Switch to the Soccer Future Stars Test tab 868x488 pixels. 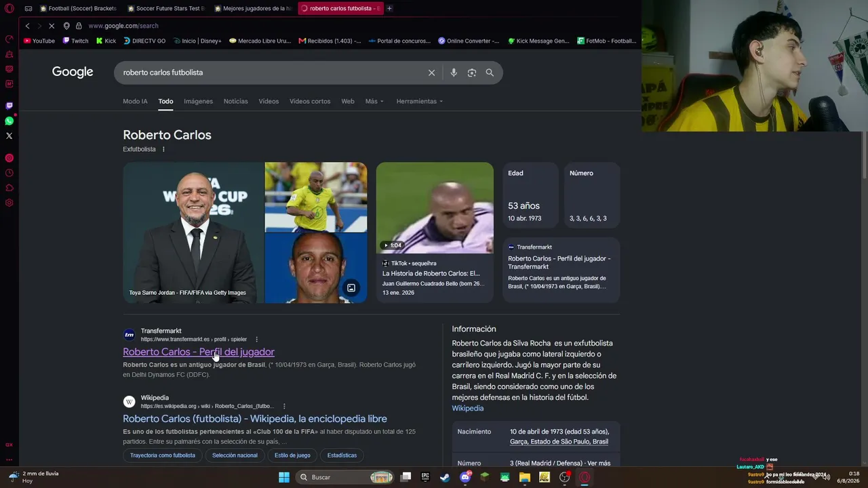(x=166, y=9)
